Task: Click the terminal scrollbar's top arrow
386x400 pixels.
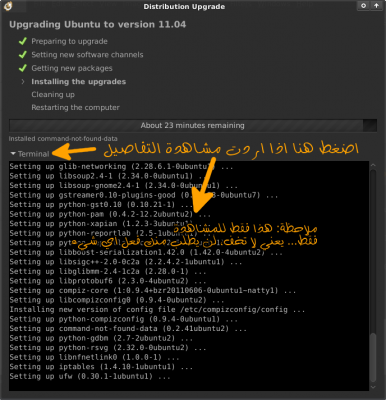Action: (373, 165)
